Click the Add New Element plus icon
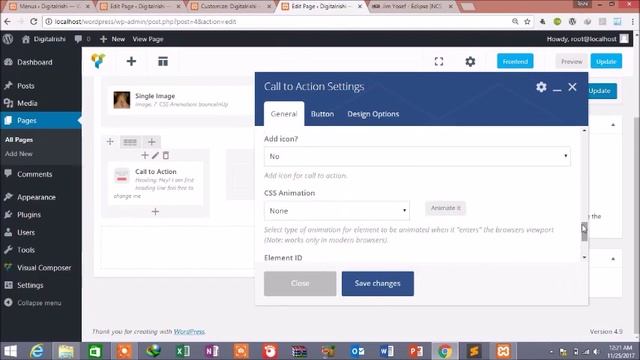This screenshot has height=360, width=640. tap(131, 61)
